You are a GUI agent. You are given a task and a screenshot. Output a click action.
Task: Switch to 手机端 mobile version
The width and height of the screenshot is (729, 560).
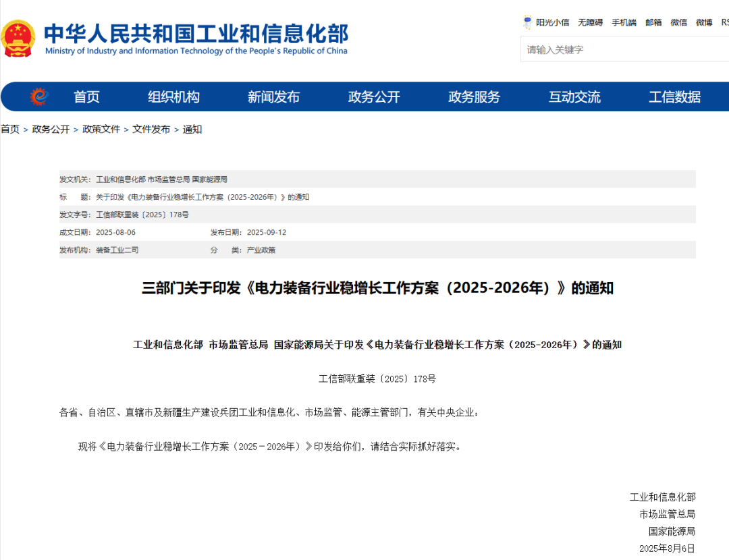624,22
